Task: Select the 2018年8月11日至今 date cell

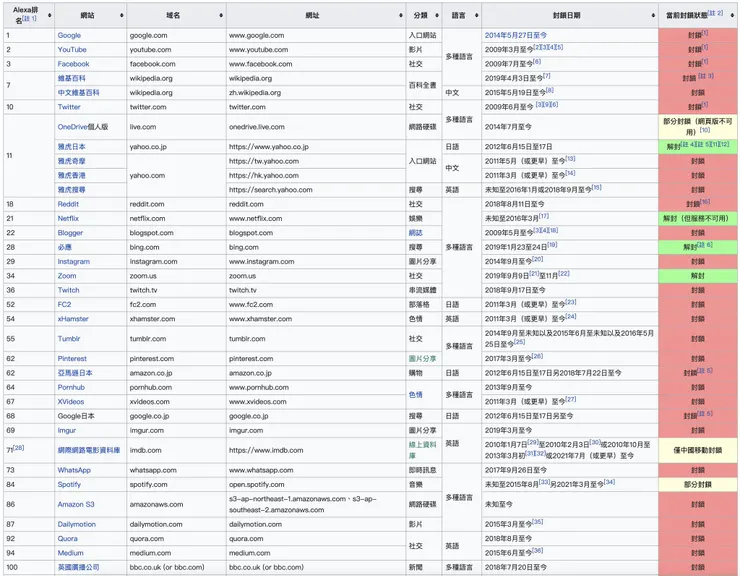Action: coord(570,204)
